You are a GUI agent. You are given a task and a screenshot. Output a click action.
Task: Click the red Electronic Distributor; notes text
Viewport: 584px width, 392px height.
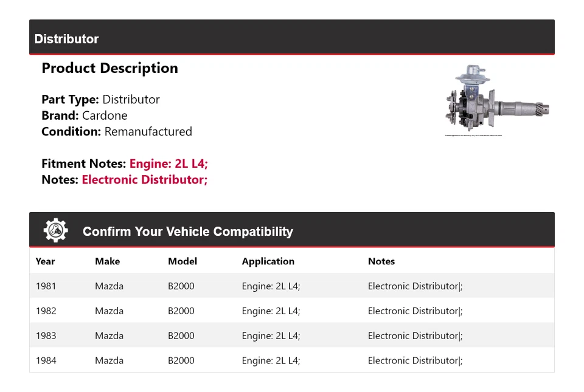(x=145, y=180)
